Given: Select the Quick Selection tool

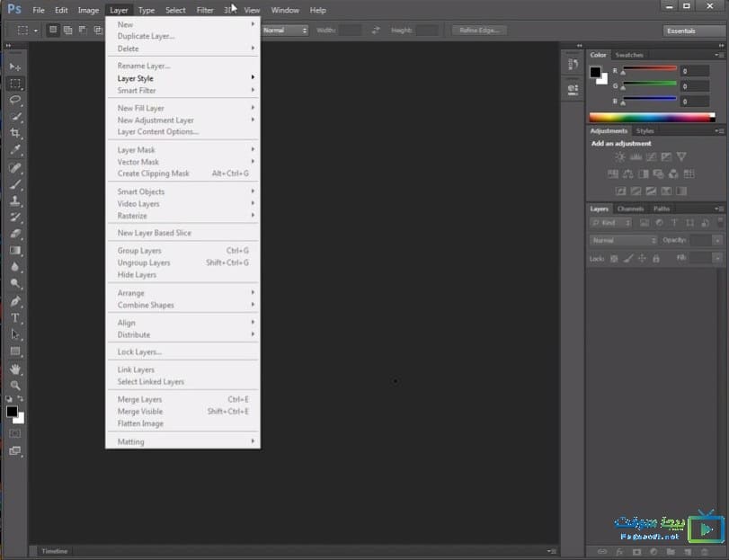Looking at the screenshot, I should [x=15, y=117].
